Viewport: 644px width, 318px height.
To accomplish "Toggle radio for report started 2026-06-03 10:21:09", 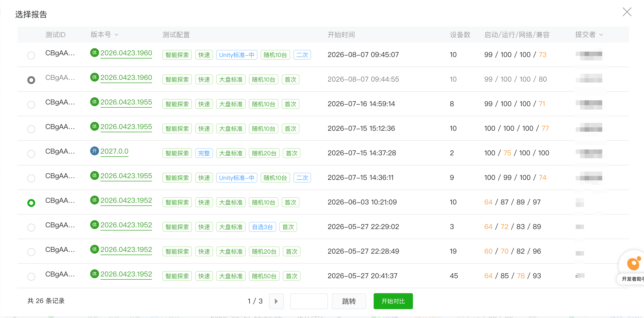I will pos(31,203).
